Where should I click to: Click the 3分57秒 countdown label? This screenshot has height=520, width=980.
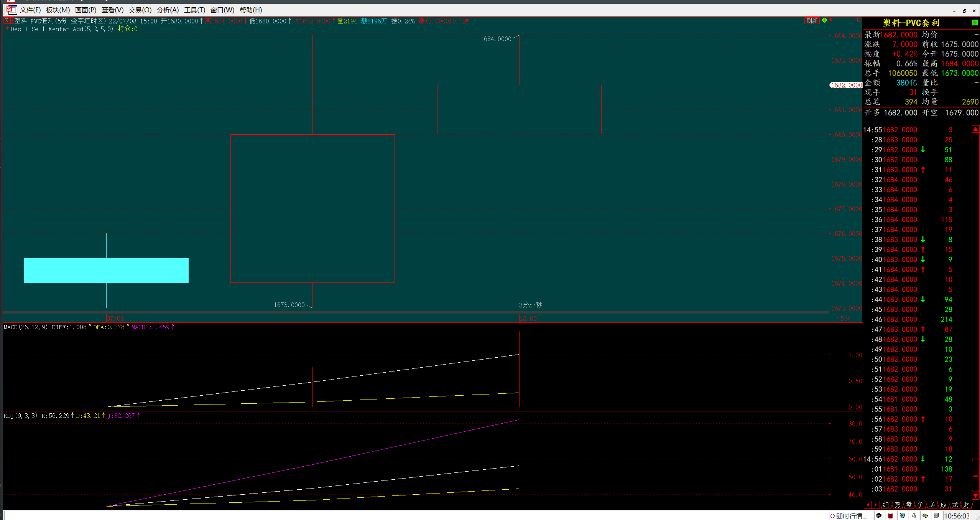coord(531,305)
